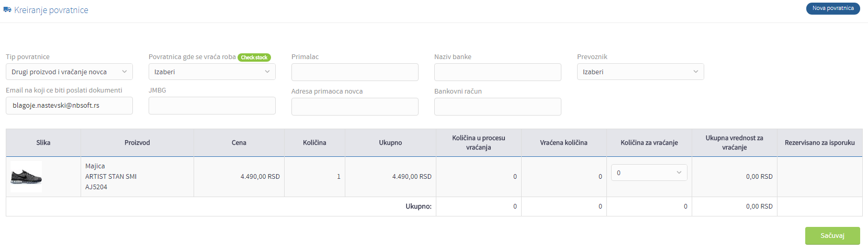
Task: Click the Check stock badge
Action: coord(254,58)
